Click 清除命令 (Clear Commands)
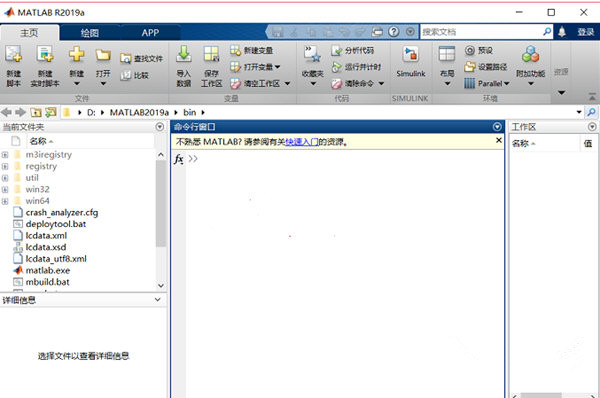Screen dimensions: 600x398 pos(353,83)
